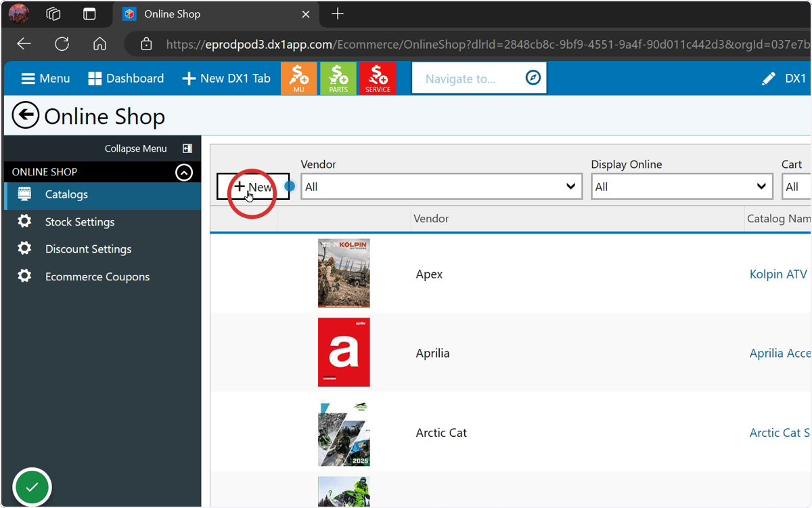The image size is (812, 508).
Task: Open the Arctic Cat catalog link
Action: pyautogui.click(x=780, y=433)
